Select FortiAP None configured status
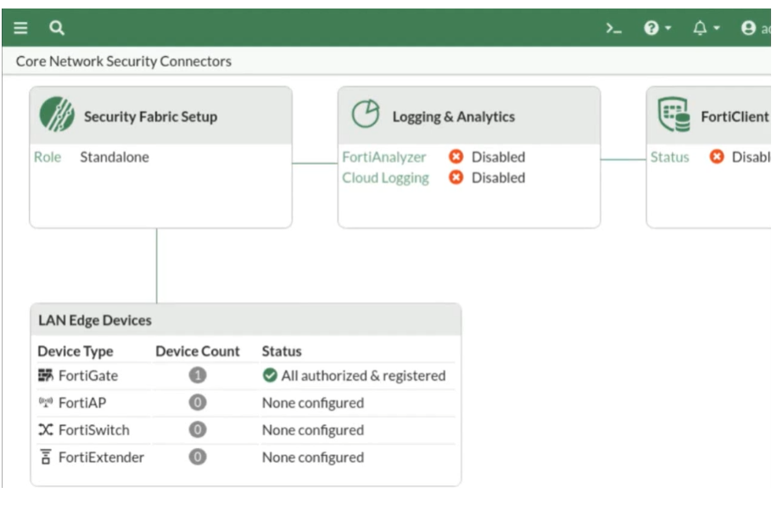The height and width of the screenshot is (532, 777). tap(313, 402)
